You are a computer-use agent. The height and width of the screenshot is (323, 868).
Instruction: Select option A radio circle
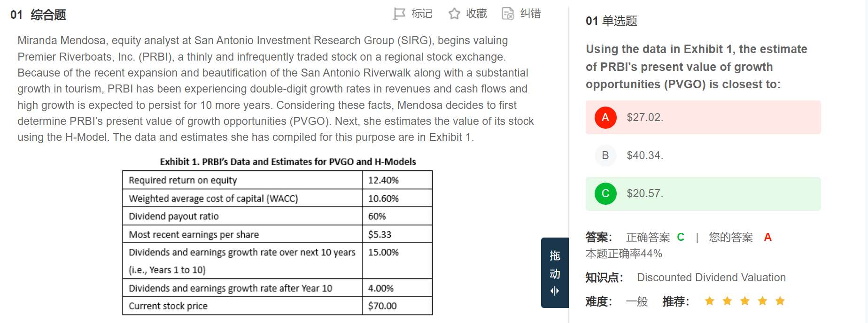pos(605,117)
